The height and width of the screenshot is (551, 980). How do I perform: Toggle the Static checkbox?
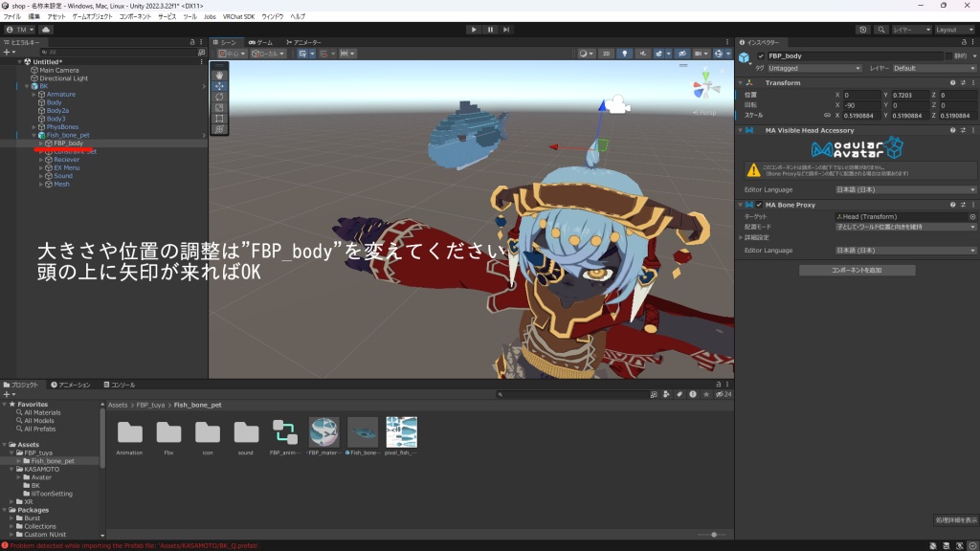click(x=948, y=55)
